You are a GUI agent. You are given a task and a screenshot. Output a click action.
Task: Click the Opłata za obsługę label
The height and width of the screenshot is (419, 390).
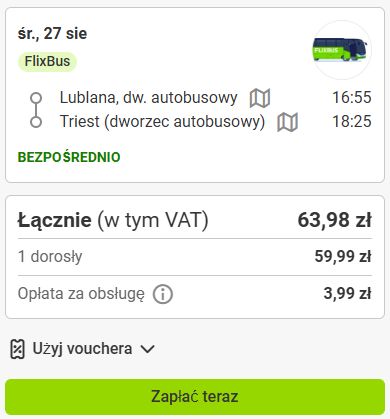(81, 294)
